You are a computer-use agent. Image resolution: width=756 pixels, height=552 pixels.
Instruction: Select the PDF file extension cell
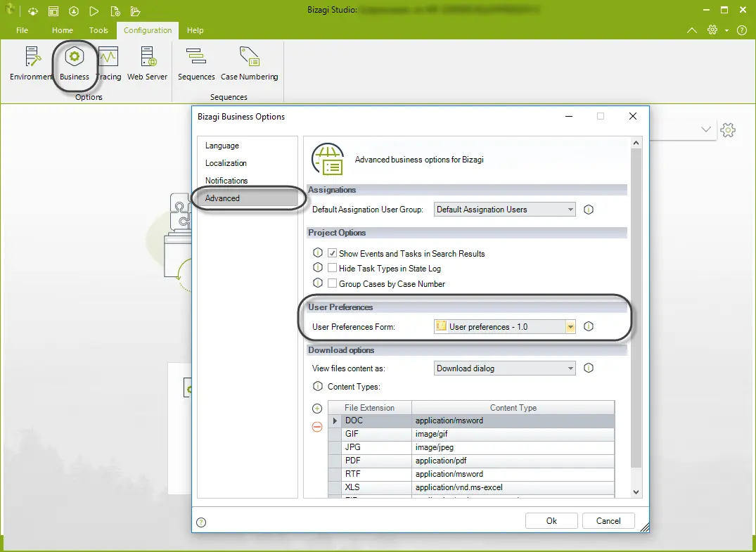(x=376, y=461)
